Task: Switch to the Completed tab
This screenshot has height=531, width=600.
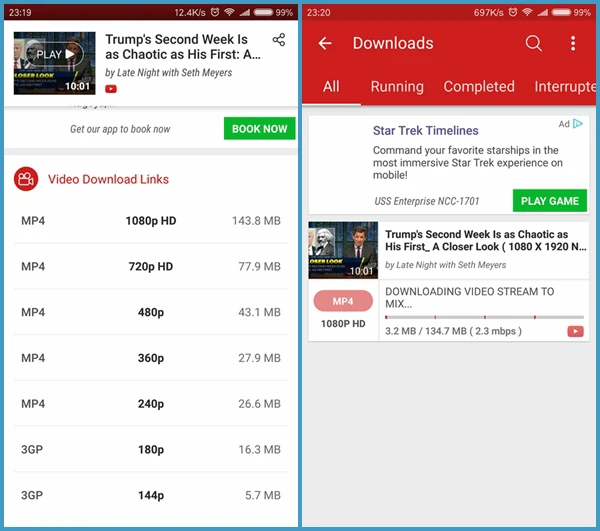Action: click(x=479, y=87)
